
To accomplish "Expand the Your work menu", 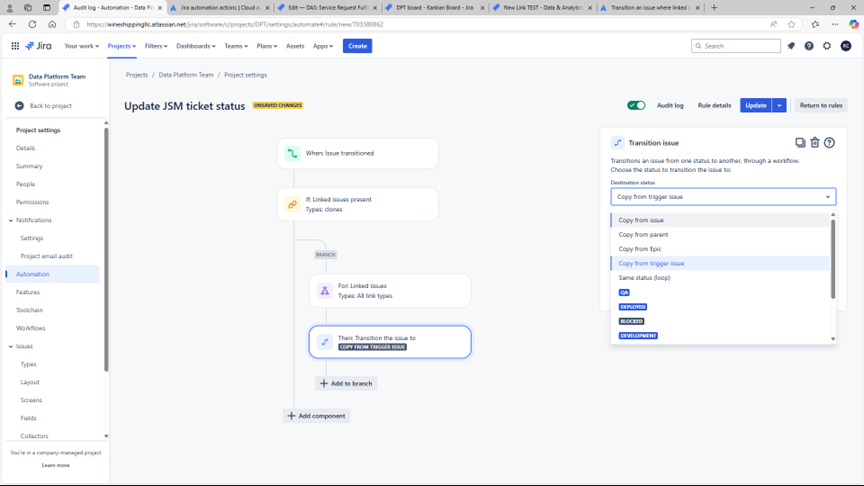I will [x=82, y=46].
